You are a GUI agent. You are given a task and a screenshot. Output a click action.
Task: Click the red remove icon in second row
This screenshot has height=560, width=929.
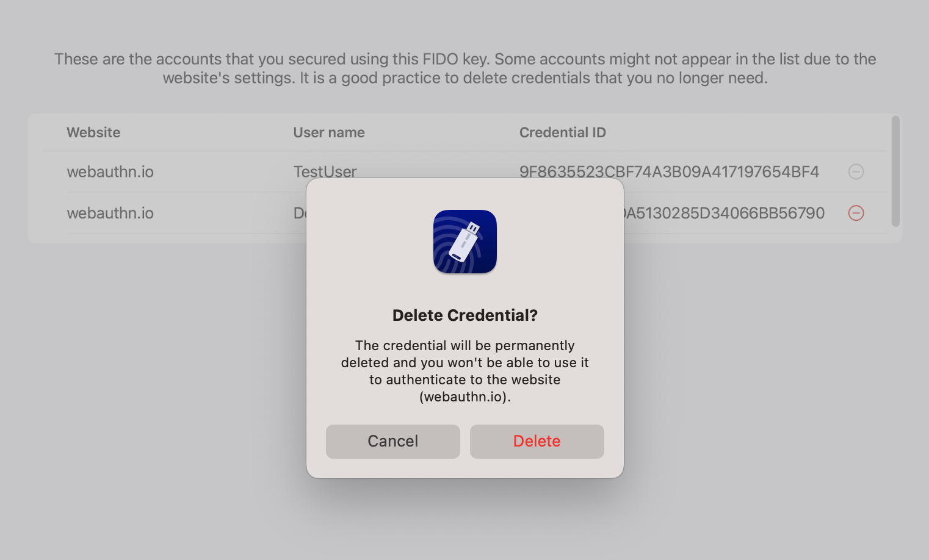(856, 213)
